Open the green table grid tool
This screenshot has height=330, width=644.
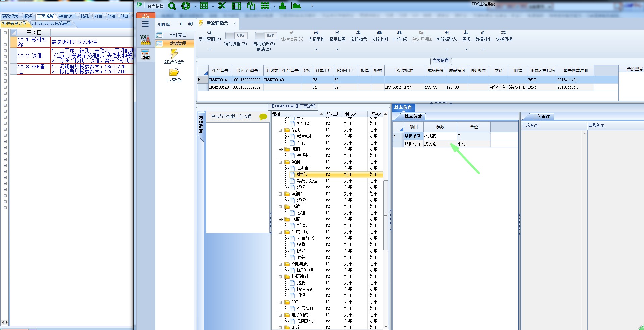pos(204,6)
